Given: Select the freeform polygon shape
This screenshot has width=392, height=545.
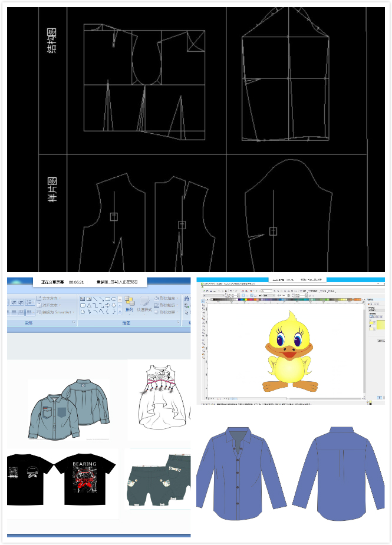Looking at the screenshot, I should 83,312.
